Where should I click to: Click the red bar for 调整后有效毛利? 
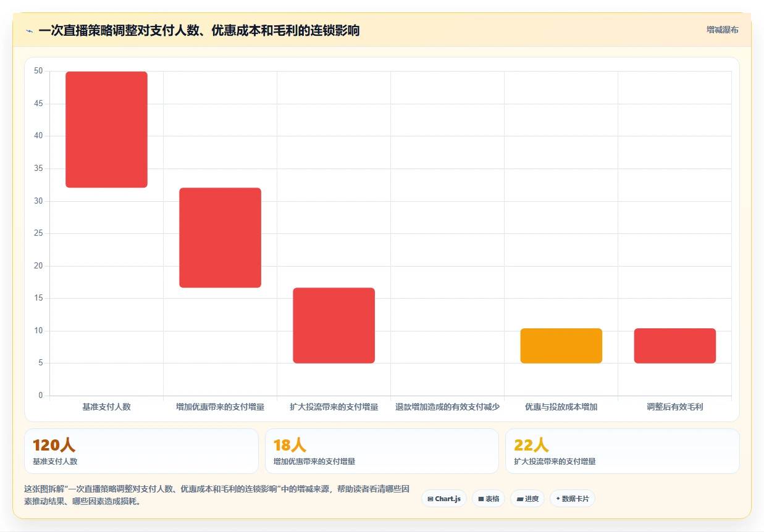(x=674, y=346)
